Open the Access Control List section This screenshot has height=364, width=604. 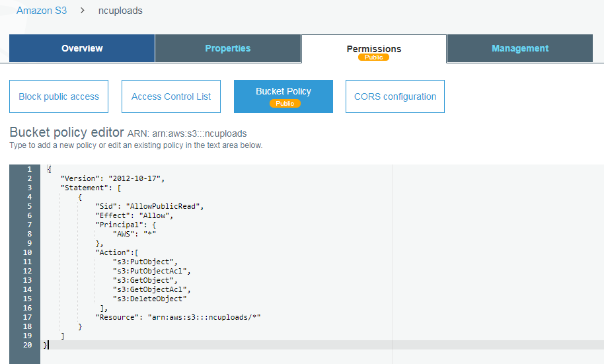point(171,96)
